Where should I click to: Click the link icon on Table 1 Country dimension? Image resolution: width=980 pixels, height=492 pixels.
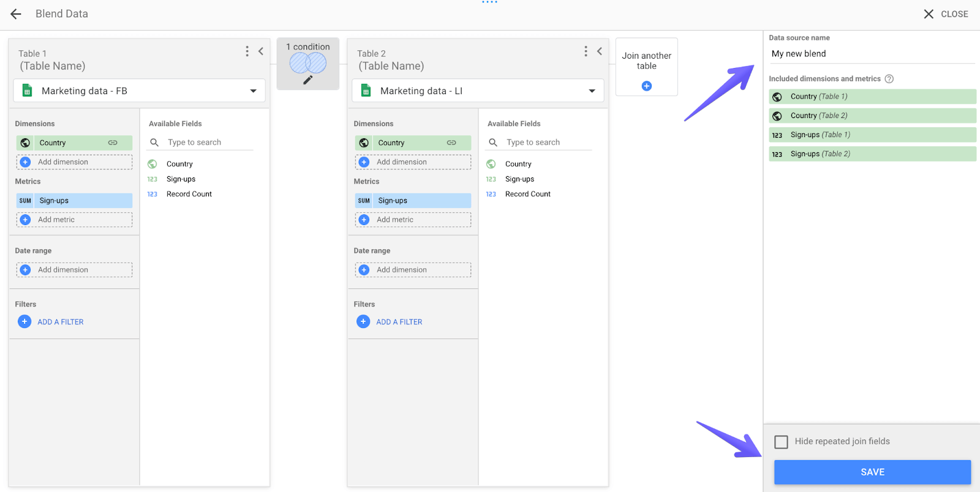[x=113, y=143]
